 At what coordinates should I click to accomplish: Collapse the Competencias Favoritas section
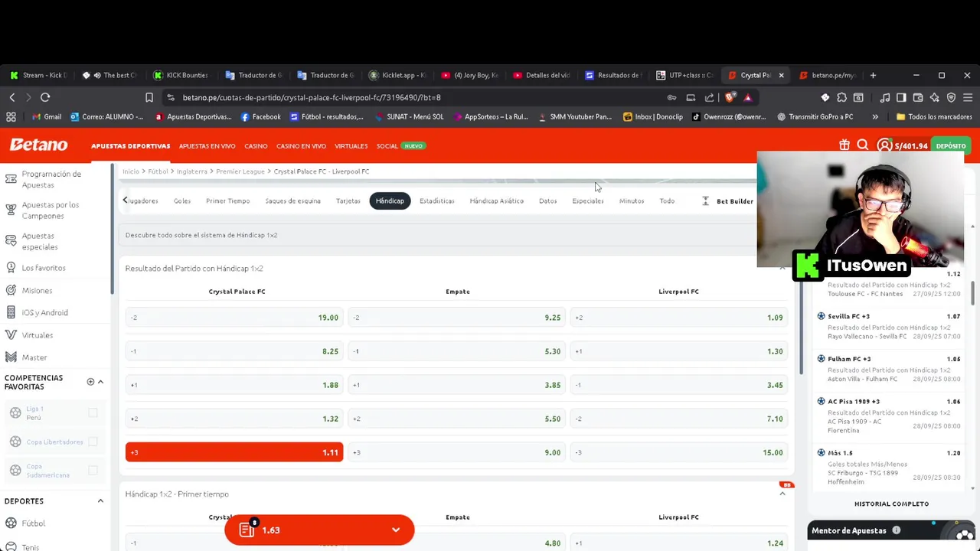coord(100,382)
